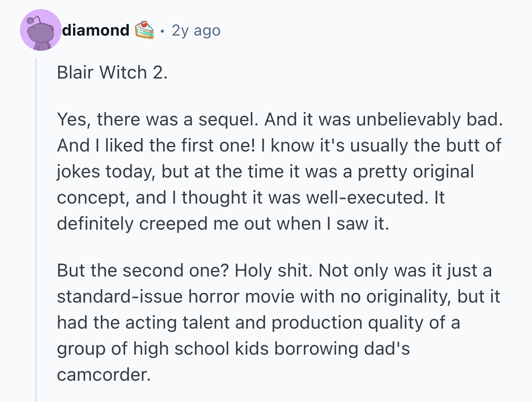The image size is (532, 402).
Task: Click the purple Snoo avatar
Action: tap(41, 30)
